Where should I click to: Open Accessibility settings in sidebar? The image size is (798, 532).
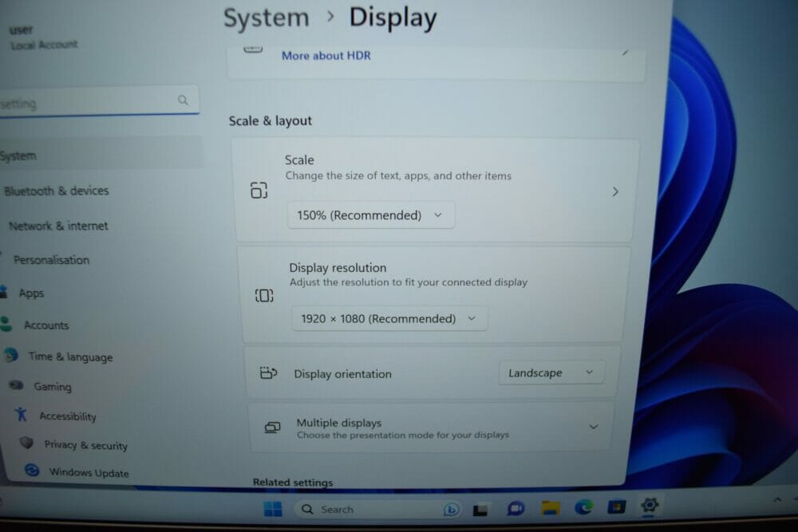click(x=68, y=416)
